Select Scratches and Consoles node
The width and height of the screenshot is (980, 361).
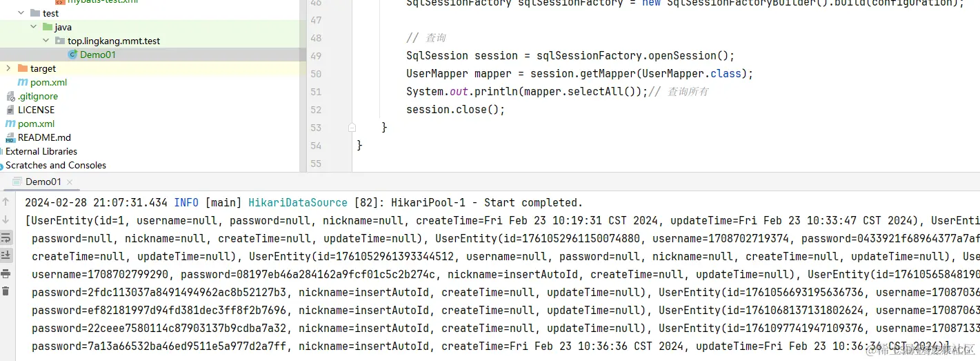click(x=56, y=165)
